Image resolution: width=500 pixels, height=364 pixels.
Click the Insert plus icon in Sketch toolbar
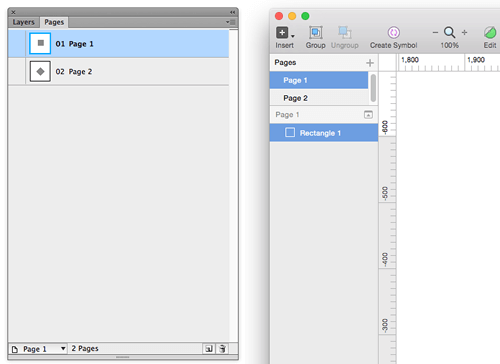(282, 33)
